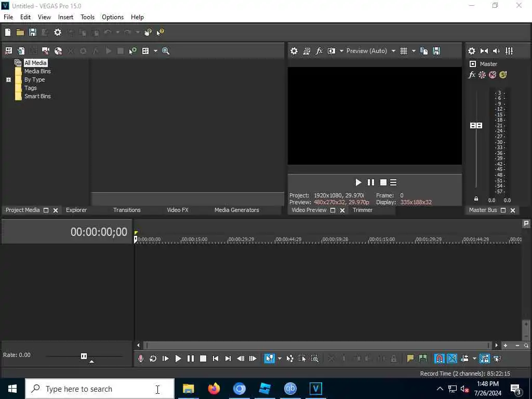Save project with the floppy disk icon
Screen dimensions: 532x399
coord(33,32)
